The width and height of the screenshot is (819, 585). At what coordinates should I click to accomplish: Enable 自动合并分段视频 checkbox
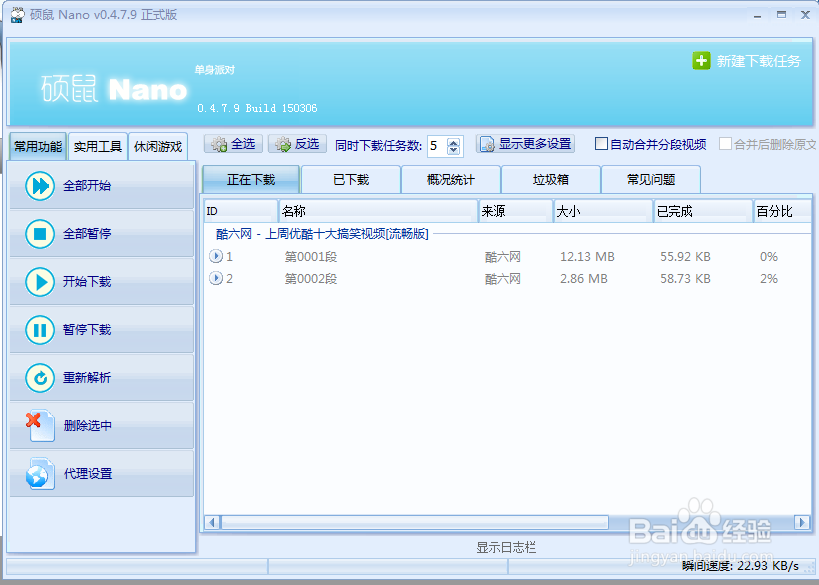pos(601,144)
